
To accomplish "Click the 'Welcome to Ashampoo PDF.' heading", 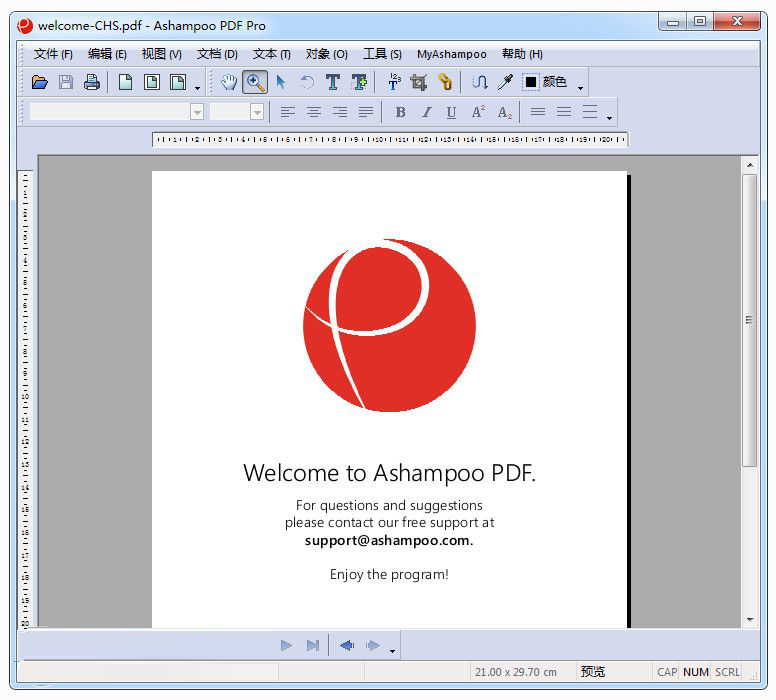I will click(389, 472).
